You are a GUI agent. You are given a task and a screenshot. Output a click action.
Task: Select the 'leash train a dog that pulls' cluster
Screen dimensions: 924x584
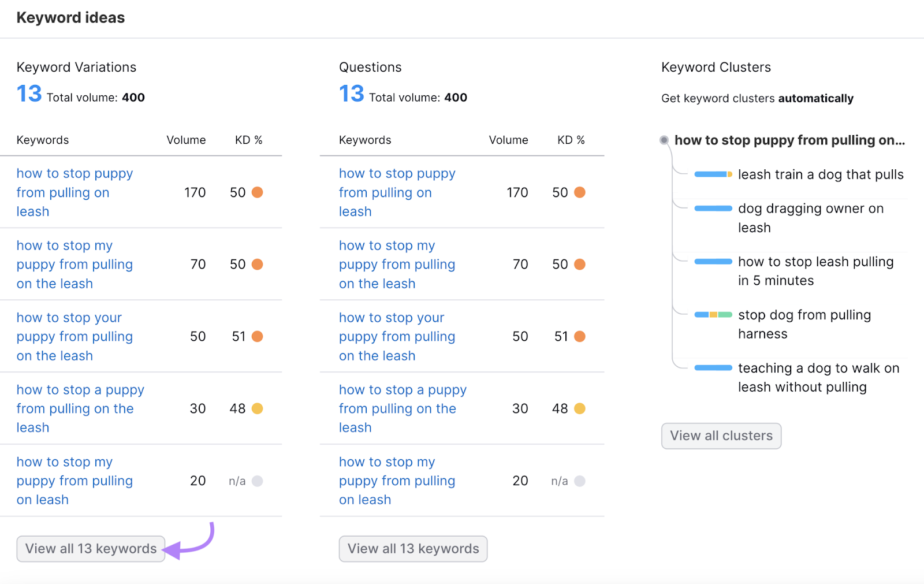tap(820, 174)
